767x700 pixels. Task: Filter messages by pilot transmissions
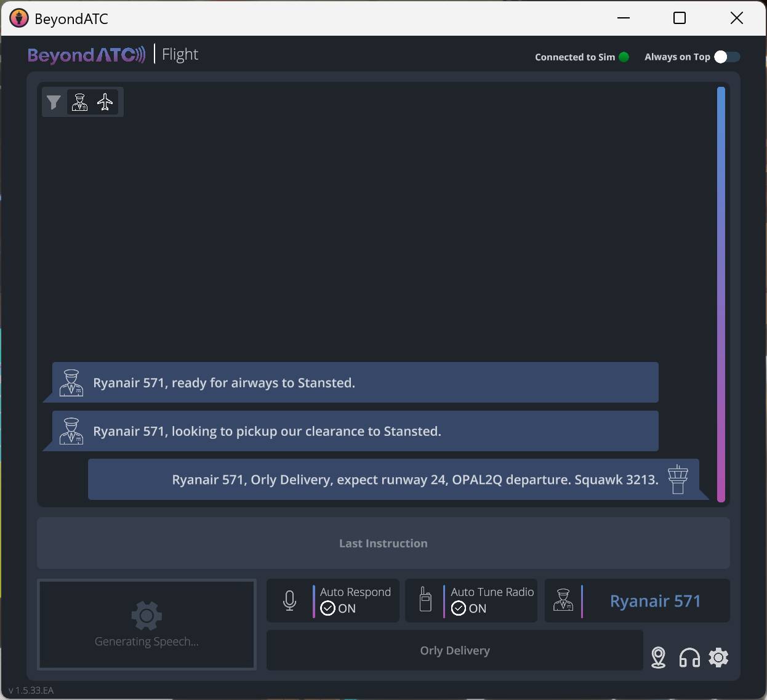79,102
